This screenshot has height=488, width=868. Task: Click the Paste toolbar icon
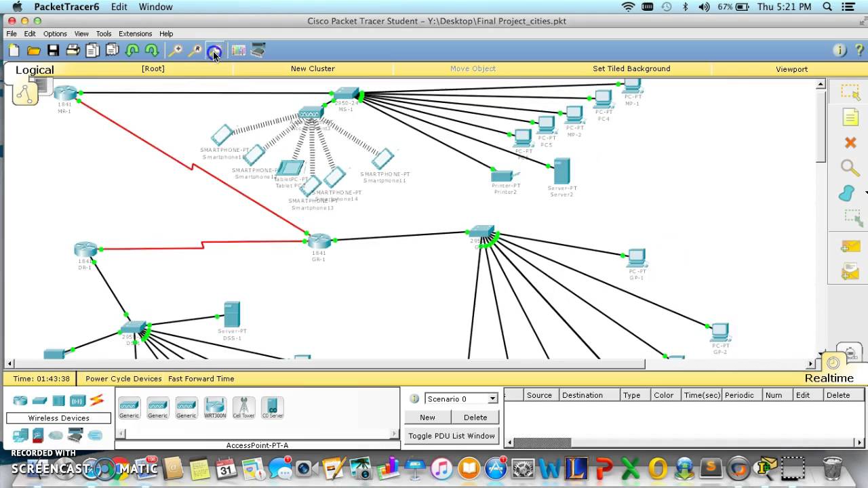pos(113,51)
